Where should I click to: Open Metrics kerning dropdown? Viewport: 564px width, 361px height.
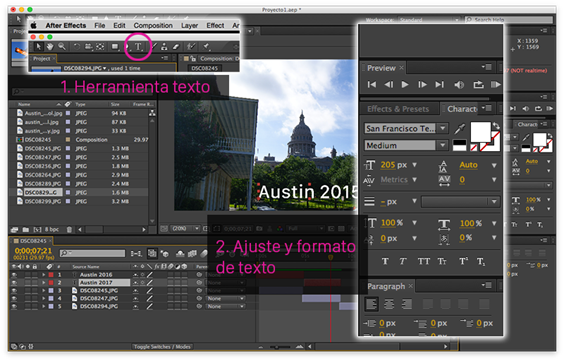tap(414, 179)
